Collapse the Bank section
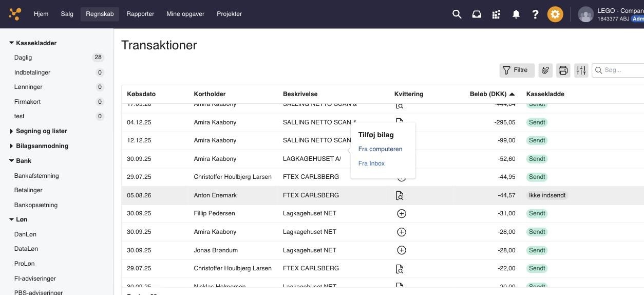The height and width of the screenshot is (295, 644). click(12, 161)
